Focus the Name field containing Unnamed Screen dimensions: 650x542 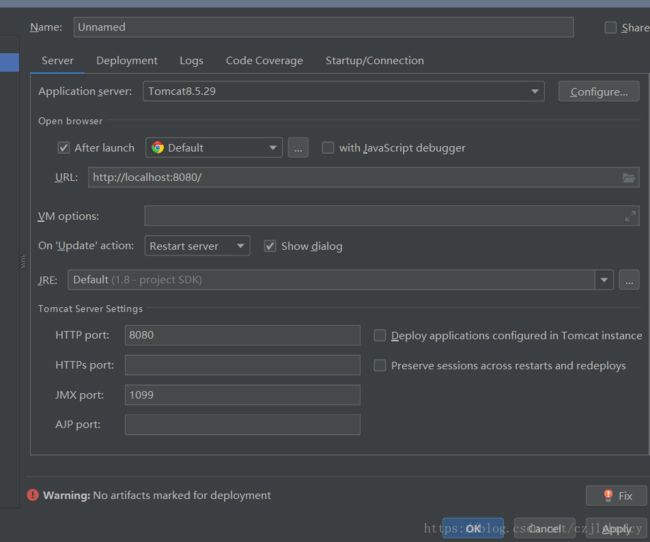(323, 27)
